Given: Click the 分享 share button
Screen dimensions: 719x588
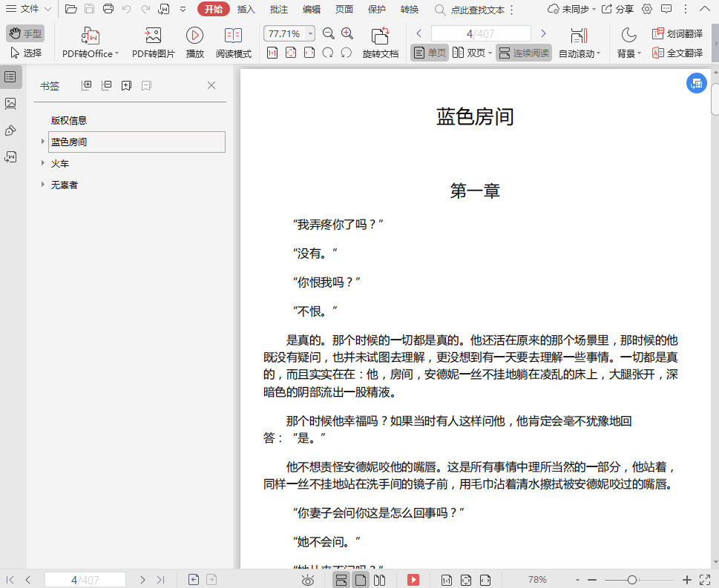Looking at the screenshot, I should point(617,9).
